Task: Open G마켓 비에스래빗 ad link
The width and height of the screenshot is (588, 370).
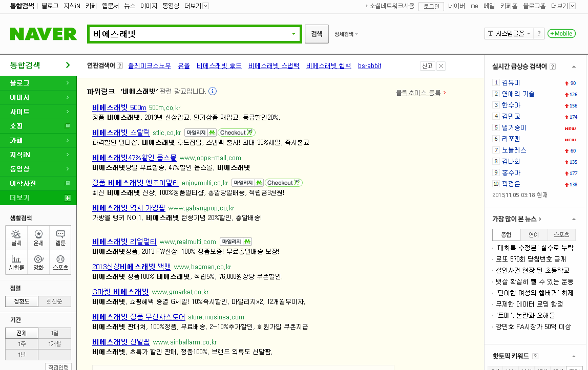Action: coord(120,292)
